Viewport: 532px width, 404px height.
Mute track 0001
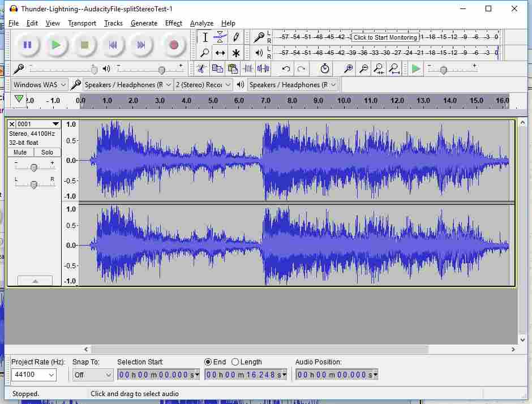coord(20,152)
